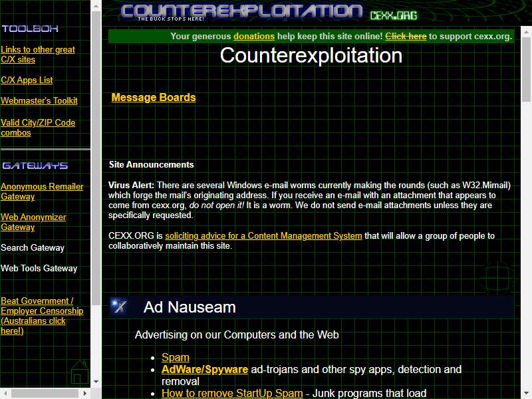Click Web Tools Gateway in sidebar
Screen dimensions: 532x399
coord(39,269)
